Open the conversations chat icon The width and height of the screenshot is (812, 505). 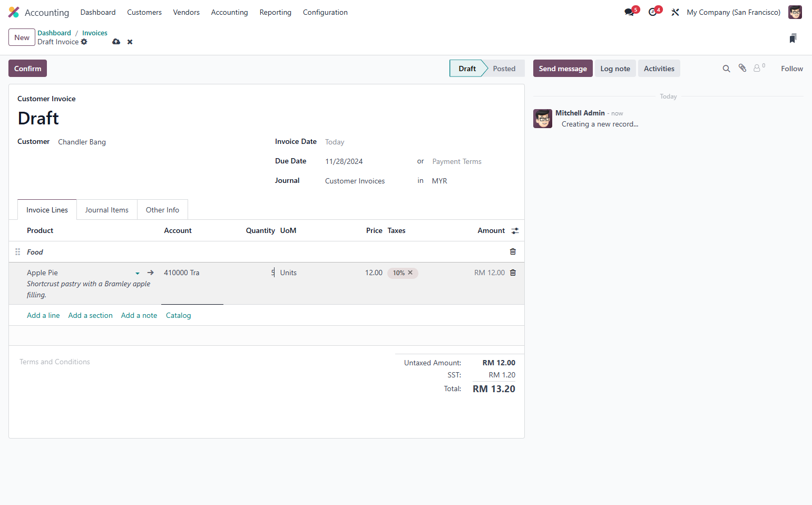pyautogui.click(x=629, y=12)
